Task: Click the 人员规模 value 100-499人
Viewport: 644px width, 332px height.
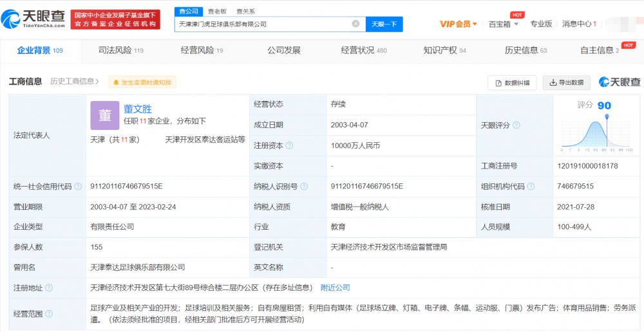Action: (x=574, y=226)
